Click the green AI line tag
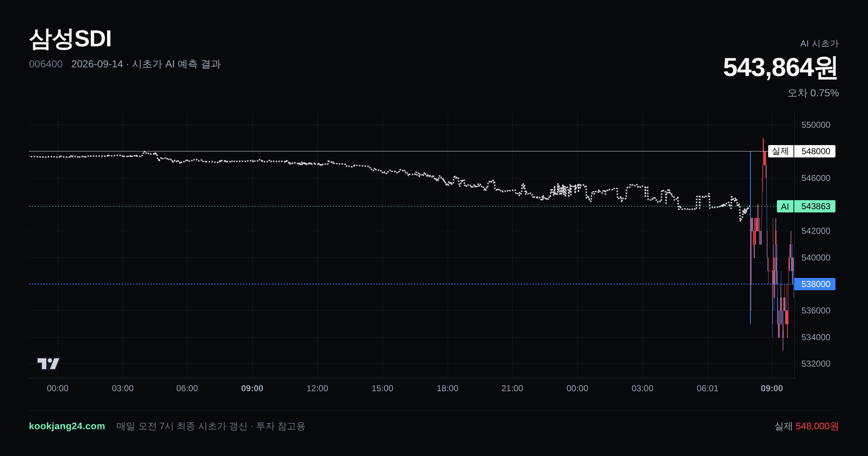Viewport: 868px width, 456px height. click(x=785, y=206)
